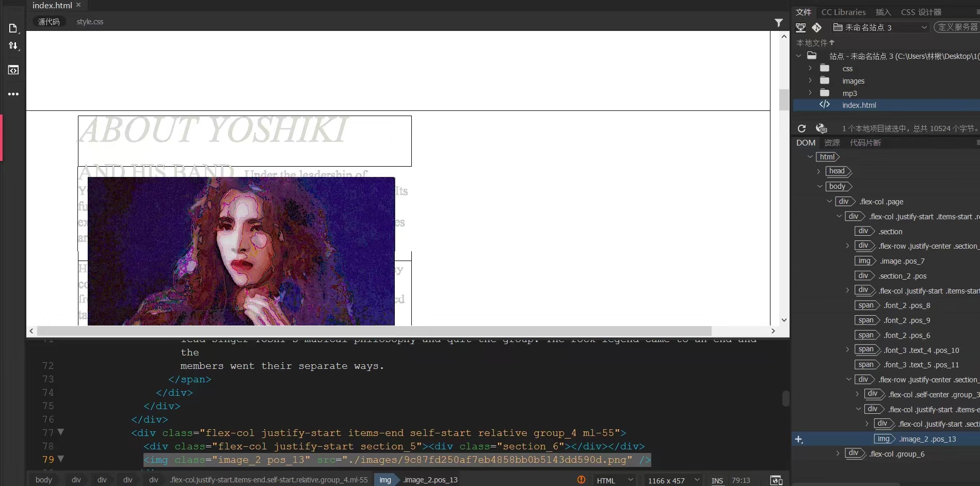
Task: Collapse the html node in DOM
Action: point(810,157)
